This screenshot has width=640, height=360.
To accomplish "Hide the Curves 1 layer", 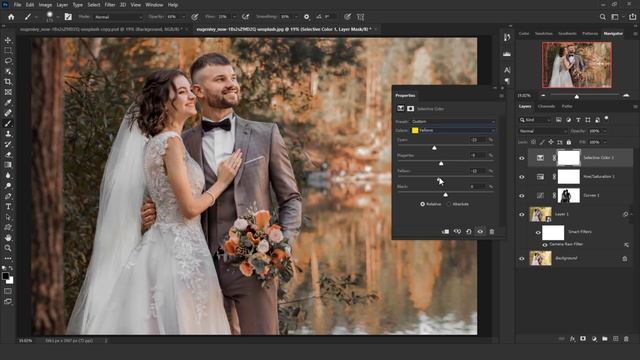I will [x=522, y=196].
